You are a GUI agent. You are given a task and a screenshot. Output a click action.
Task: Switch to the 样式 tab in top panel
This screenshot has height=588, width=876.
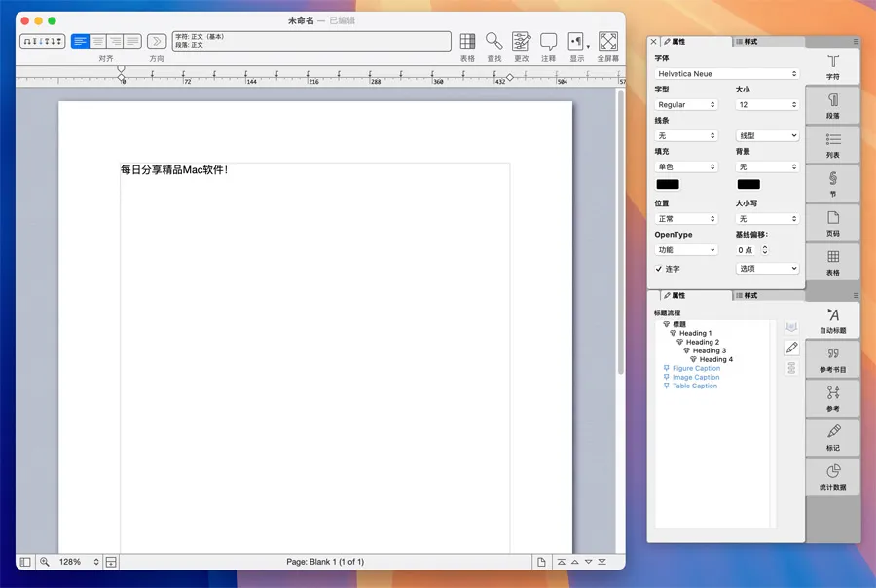747,42
